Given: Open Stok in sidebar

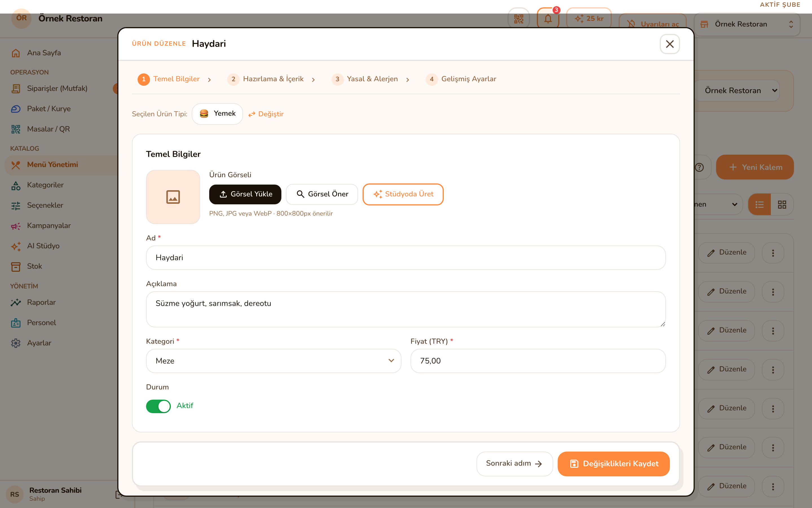Looking at the screenshot, I should (x=34, y=266).
